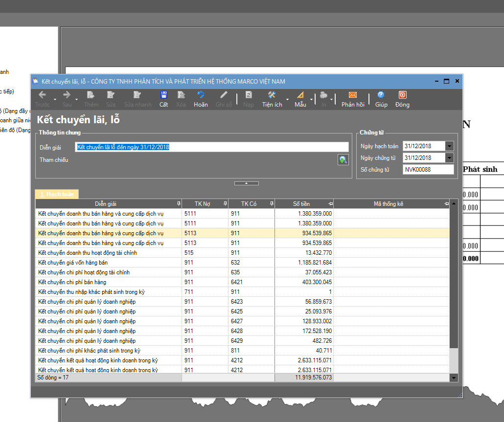
Task: Open Ngày chứng từ date dropdown
Action: point(449,158)
